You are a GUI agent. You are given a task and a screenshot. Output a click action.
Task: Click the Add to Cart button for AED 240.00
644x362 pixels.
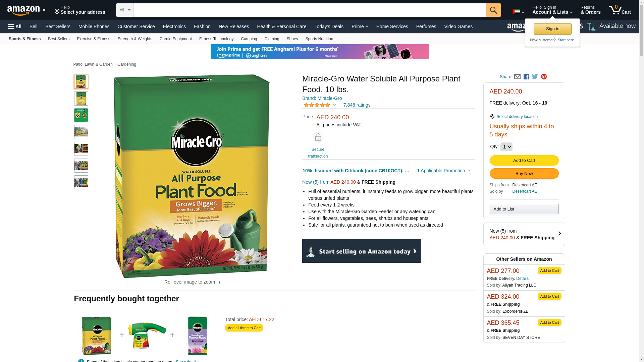524,161
